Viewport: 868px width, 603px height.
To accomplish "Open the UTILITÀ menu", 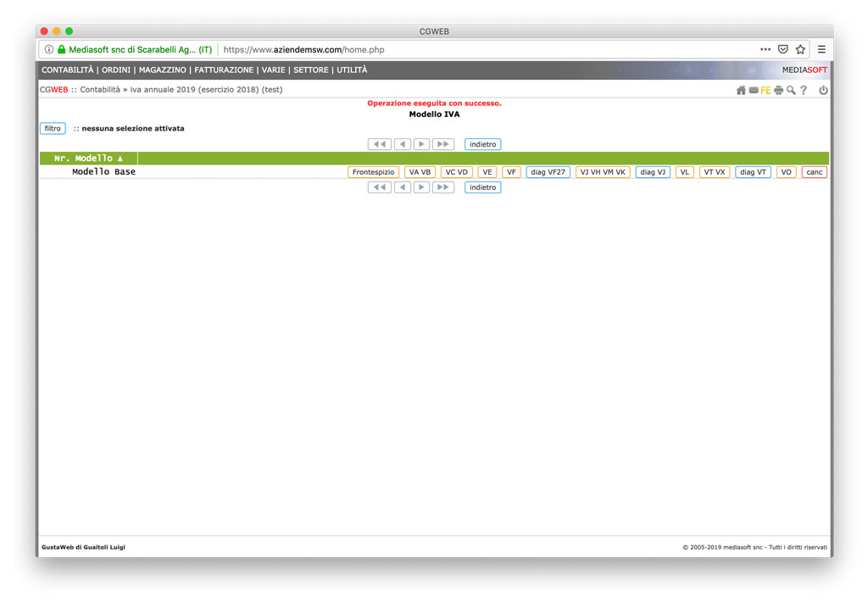I will point(352,70).
